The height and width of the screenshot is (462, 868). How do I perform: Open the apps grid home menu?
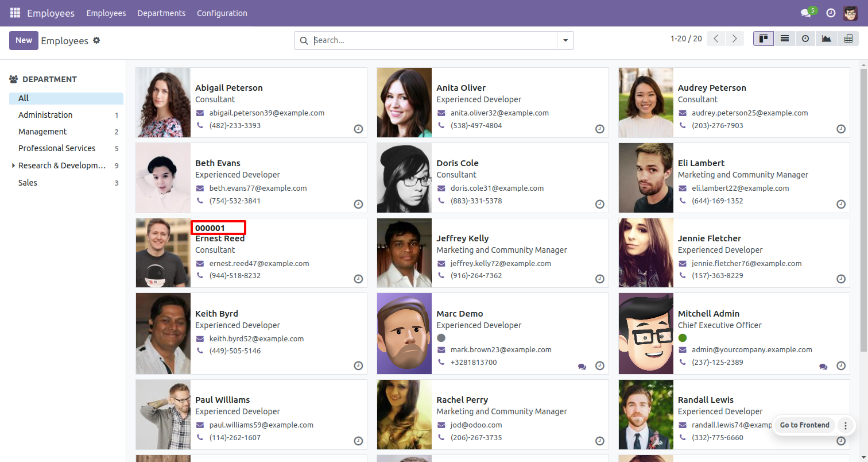(15, 13)
